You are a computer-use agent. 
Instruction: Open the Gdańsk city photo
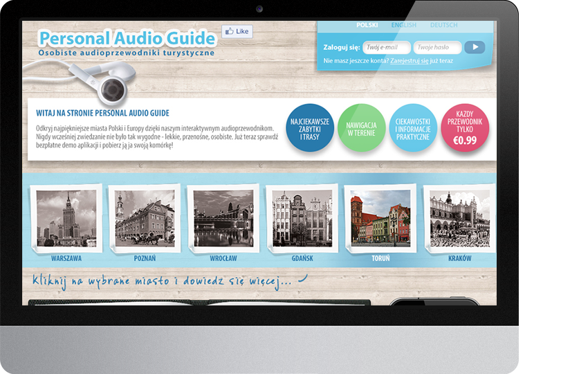(x=302, y=219)
